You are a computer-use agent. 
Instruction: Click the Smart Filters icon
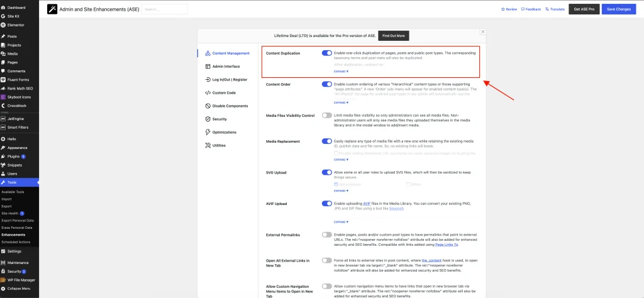3,127
